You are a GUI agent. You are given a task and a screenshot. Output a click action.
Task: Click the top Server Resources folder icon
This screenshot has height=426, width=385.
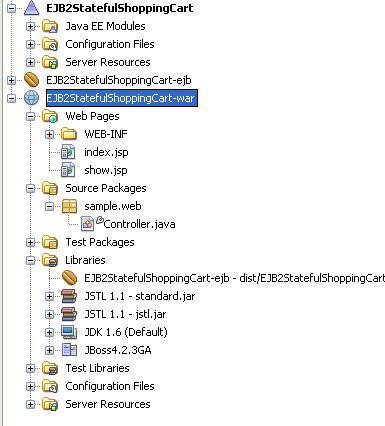click(x=50, y=62)
